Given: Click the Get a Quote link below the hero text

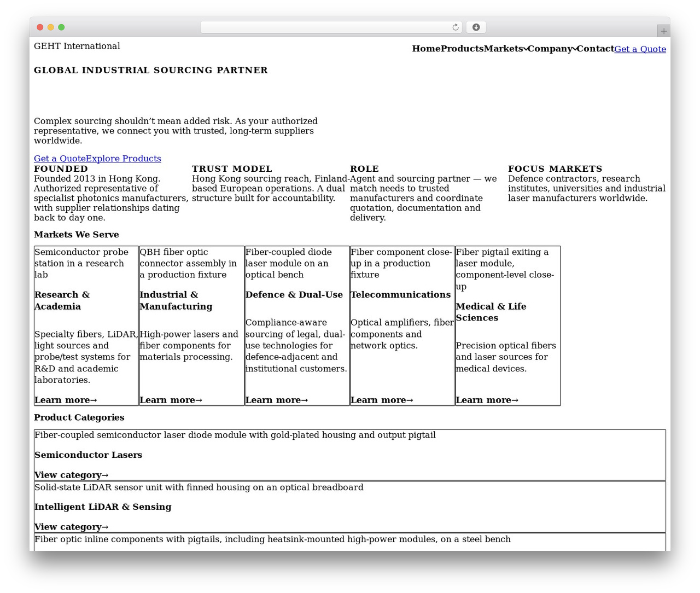Looking at the screenshot, I should point(60,159).
